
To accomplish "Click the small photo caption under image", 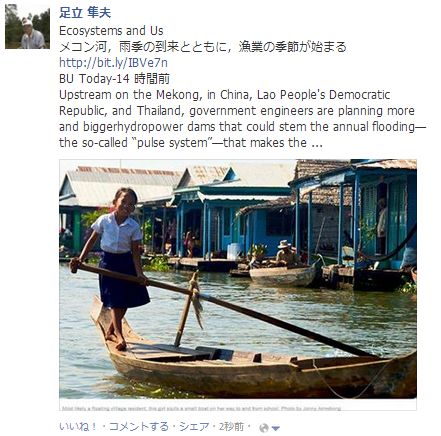I will 201,408.
